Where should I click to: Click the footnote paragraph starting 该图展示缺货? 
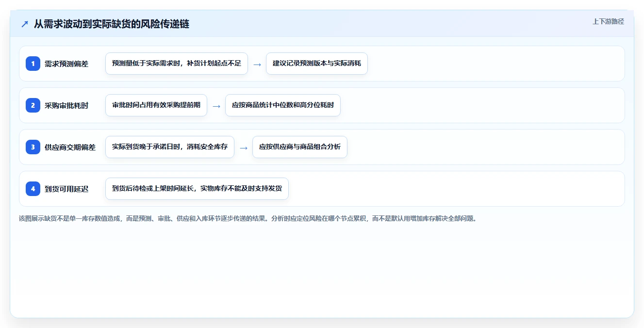click(x=248, y=218)
